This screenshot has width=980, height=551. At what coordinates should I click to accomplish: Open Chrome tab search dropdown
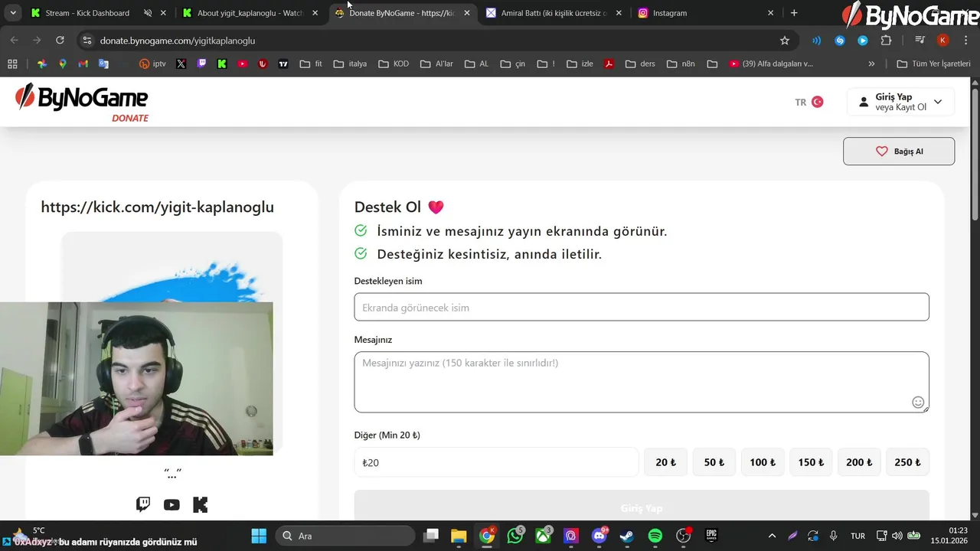coord(13,13)
